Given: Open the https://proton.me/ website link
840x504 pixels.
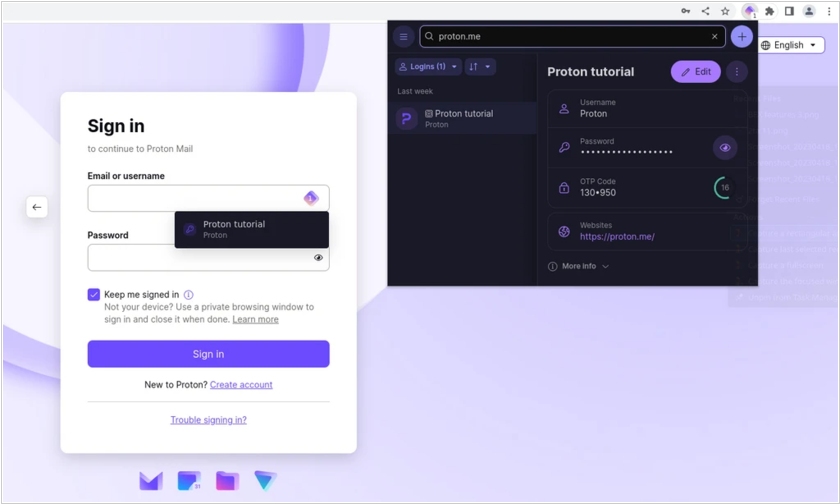Looking at the screenshot, I should 617,236.
